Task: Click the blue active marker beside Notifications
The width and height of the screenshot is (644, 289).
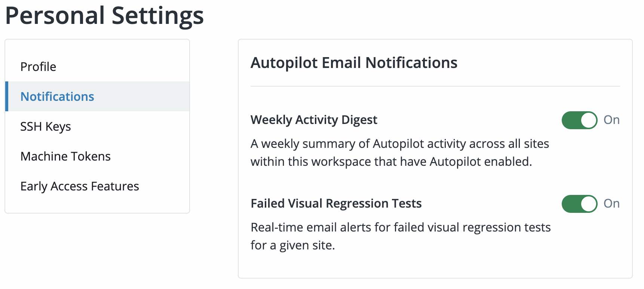Action: coord(7,96)
